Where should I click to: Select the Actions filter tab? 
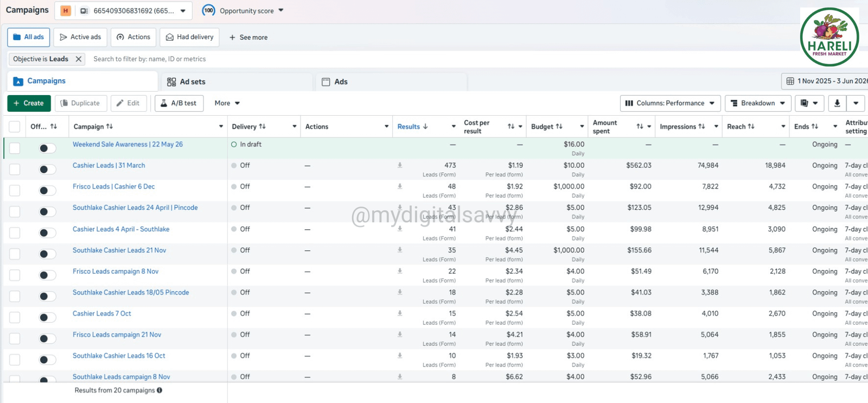point(133,37)
